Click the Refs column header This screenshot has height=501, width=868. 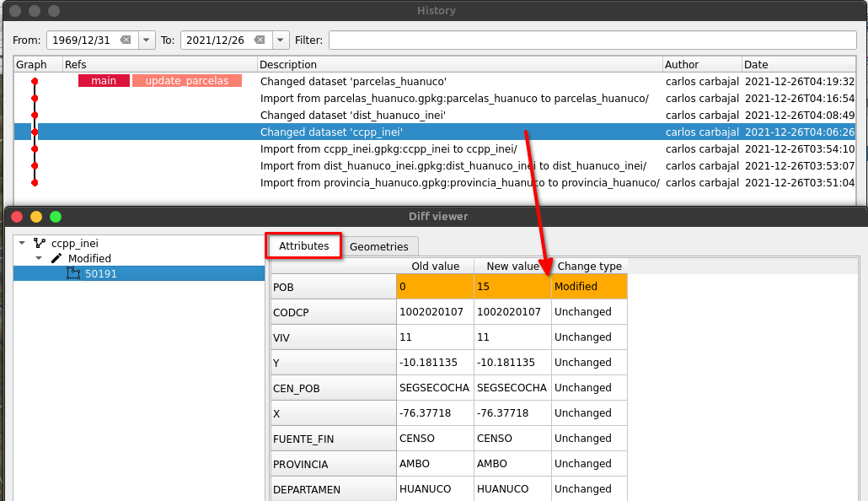coord(159,64)
